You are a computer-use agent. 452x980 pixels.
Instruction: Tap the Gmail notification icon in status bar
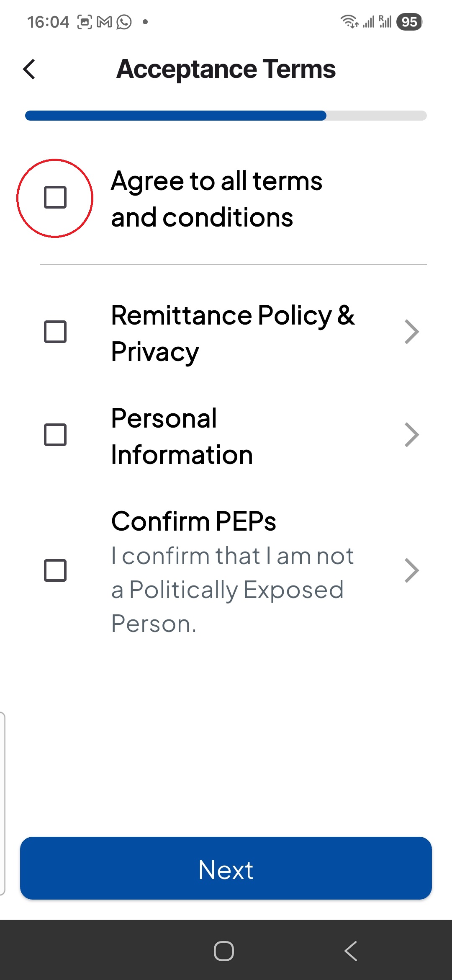pos(104,22)
